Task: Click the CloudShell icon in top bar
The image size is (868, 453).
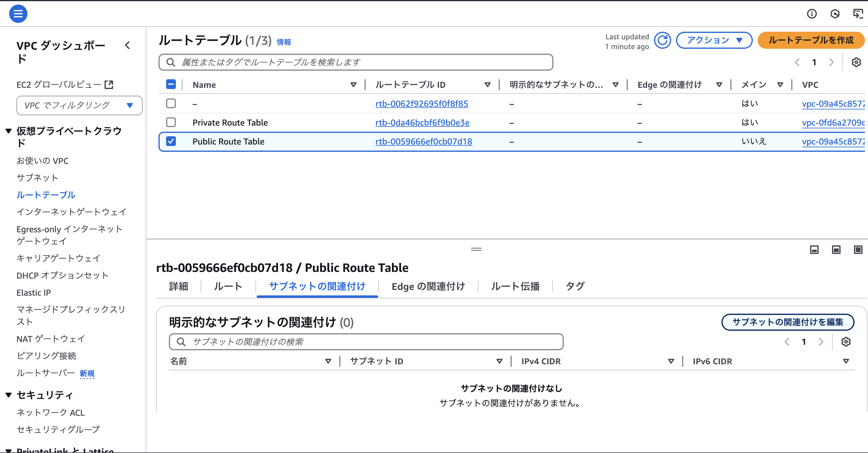Action: (x=858, y=14)
